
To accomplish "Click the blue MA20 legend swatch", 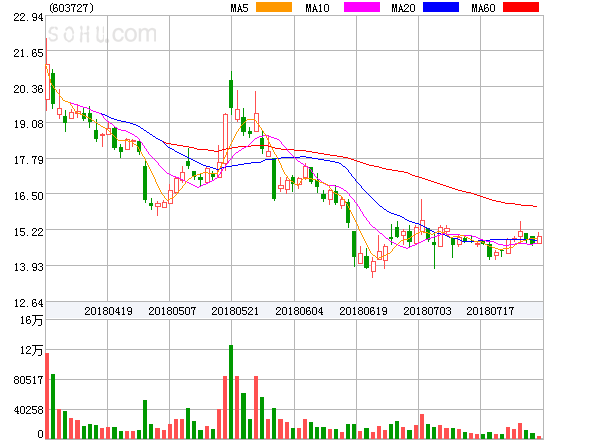I will coord(441,7).
